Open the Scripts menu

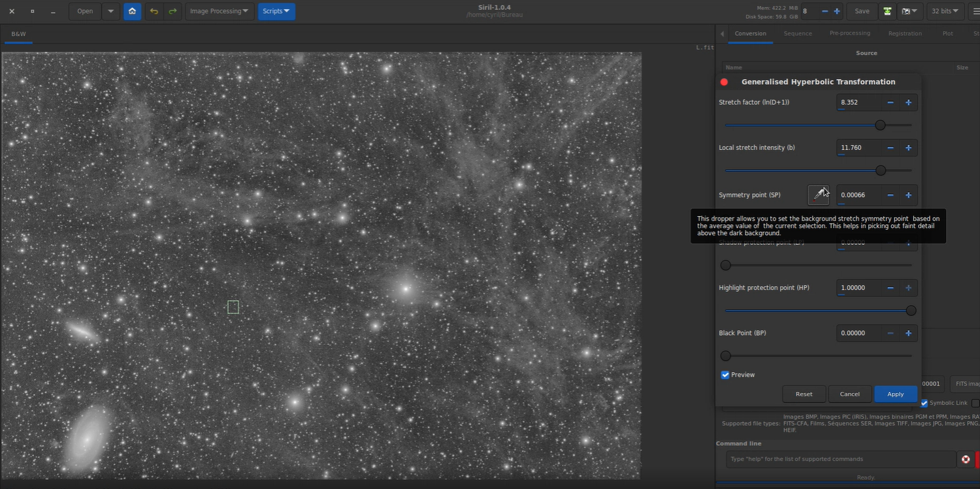coord(276,11)
